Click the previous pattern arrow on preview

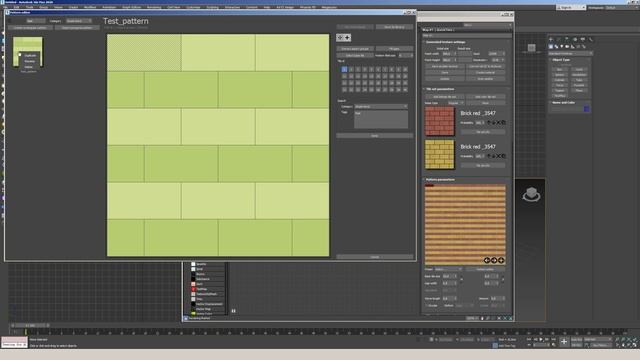tap(487, 260)
